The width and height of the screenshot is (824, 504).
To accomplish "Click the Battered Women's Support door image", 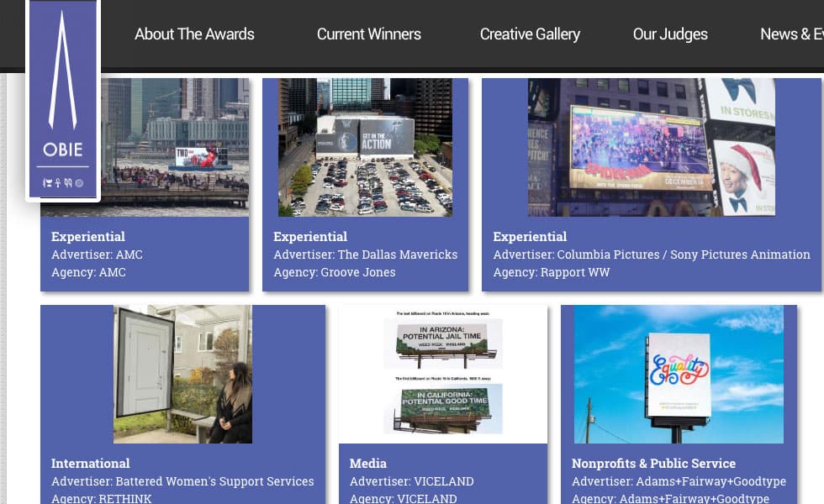I will [182, 374].
